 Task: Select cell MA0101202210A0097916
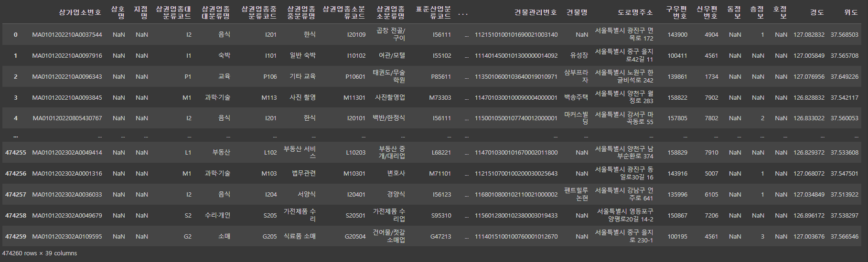point(67,56)
